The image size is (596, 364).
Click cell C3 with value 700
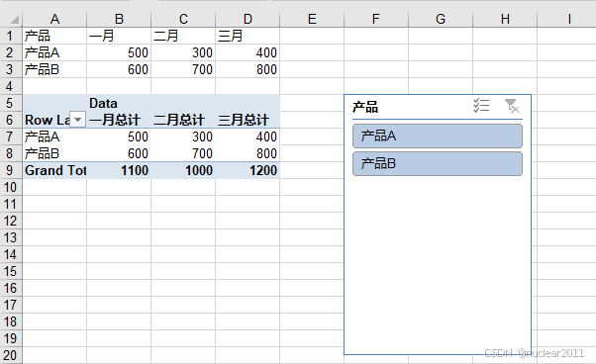183,69
